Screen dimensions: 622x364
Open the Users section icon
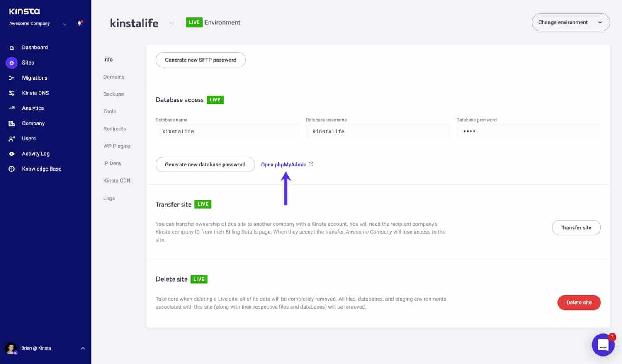click(11, 138)
